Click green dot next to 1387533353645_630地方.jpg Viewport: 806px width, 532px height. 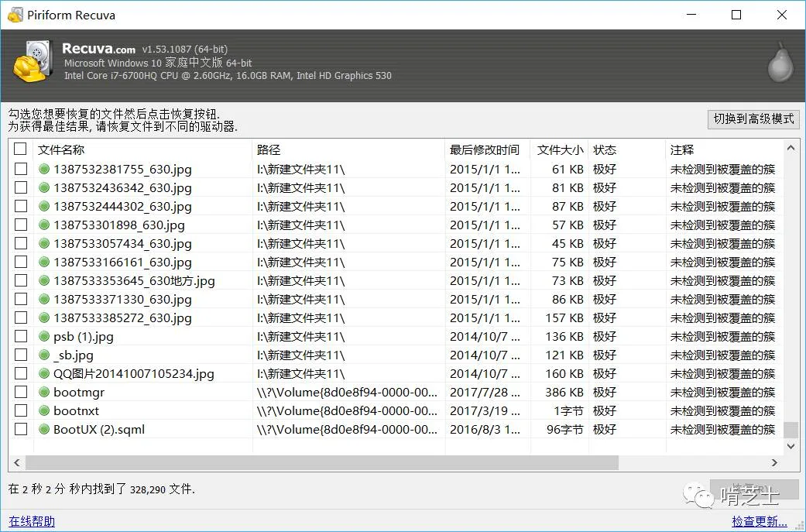(x=44, y=280)
